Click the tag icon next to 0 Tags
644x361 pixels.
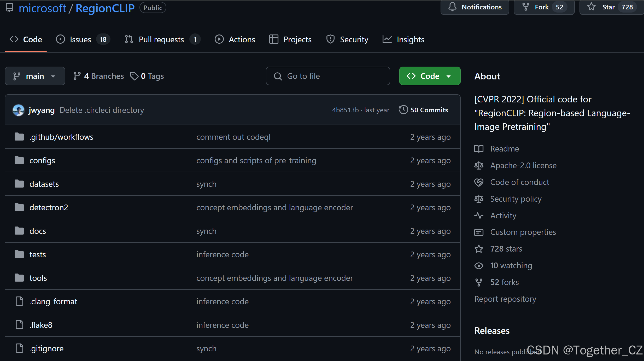pos(134,76)
